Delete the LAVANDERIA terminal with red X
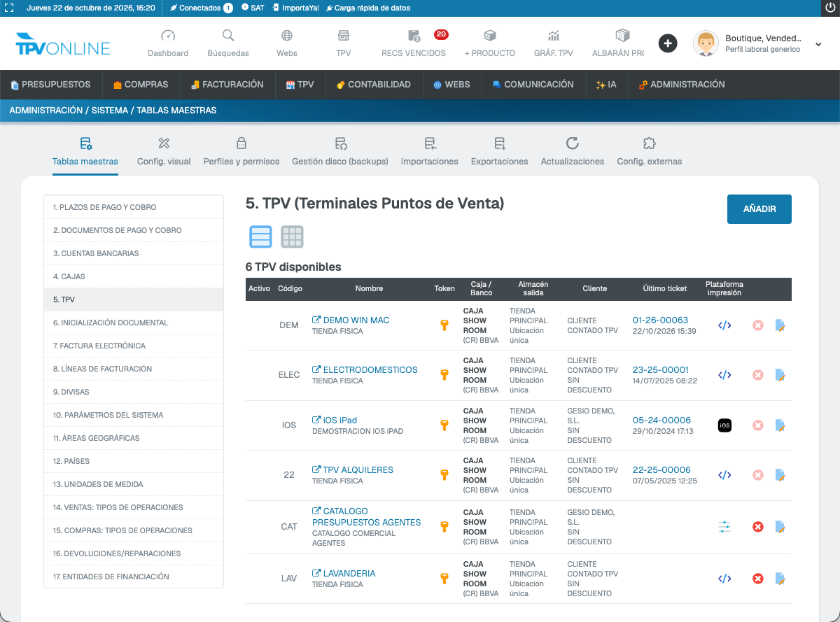The width and height of the screenshot is (840, 622). point(757,579)
